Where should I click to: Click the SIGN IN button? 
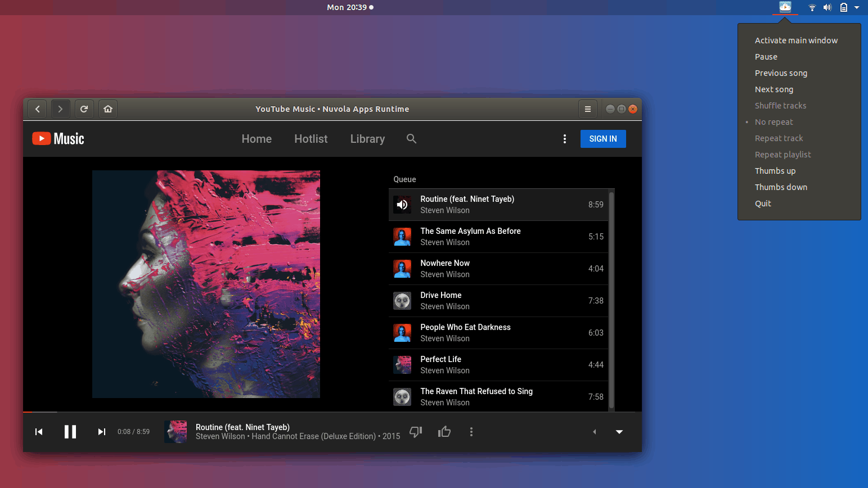pos(602,139)
